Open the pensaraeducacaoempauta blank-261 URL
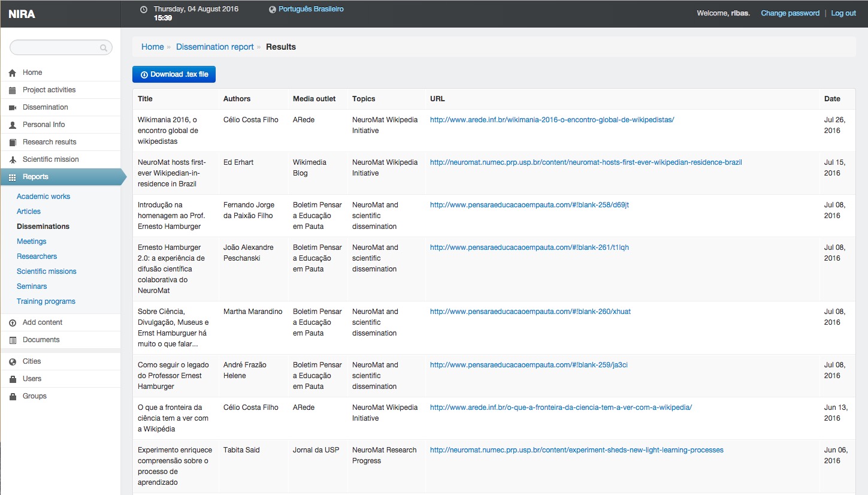The height and width of the screenshot is (495, 868). click(x=530, y=248)
